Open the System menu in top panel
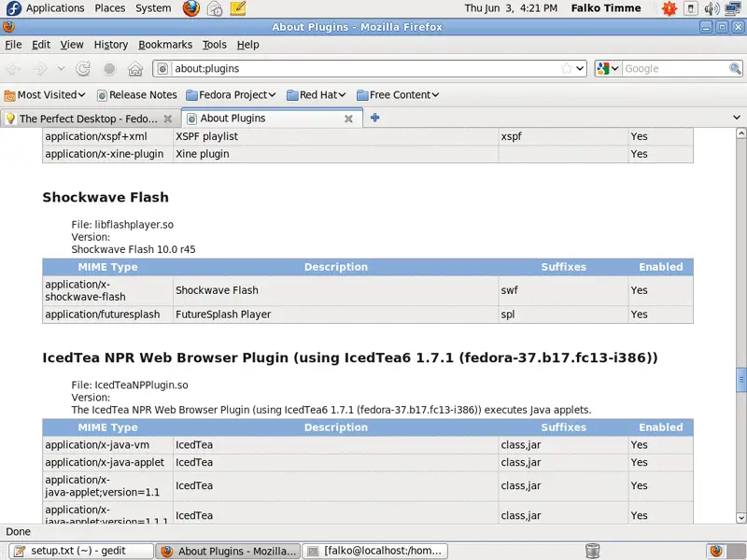This screenshot has width=747, height=560. click(x=153, y=8)
